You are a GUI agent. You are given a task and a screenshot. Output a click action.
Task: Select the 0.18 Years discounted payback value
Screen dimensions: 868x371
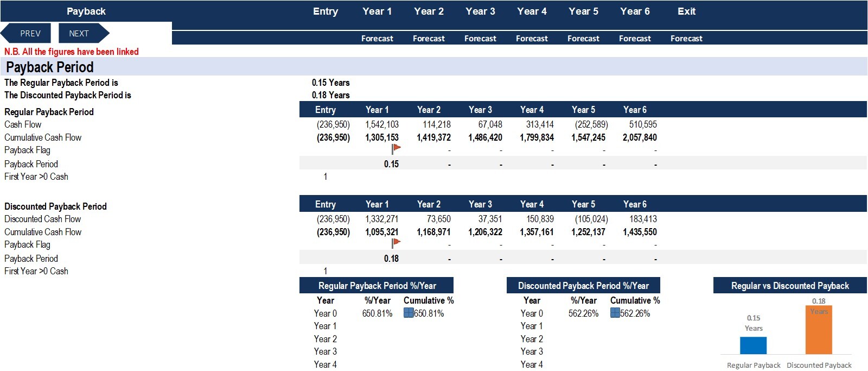(x=331, y=95)
